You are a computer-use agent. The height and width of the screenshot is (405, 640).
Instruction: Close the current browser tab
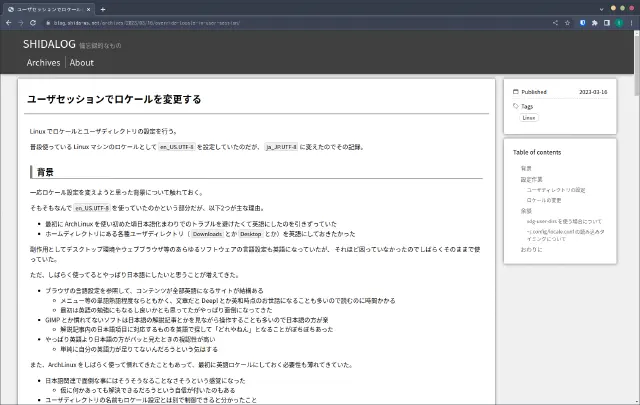89,9
